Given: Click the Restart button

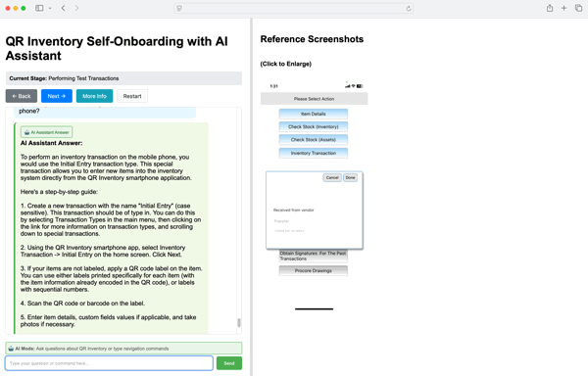Looking at the screenshot, I should [x=132, y=96].
